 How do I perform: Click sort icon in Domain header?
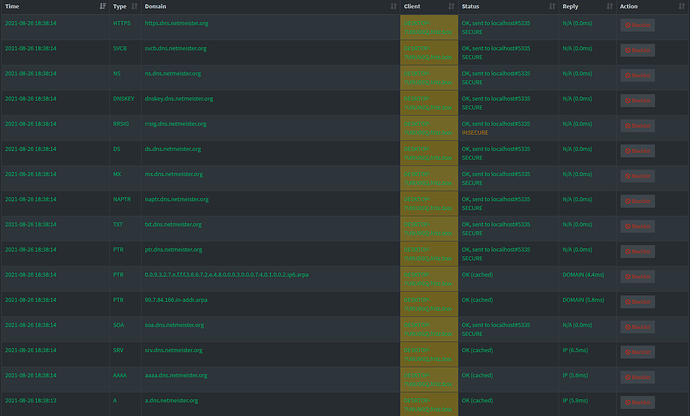click(392, 6)
